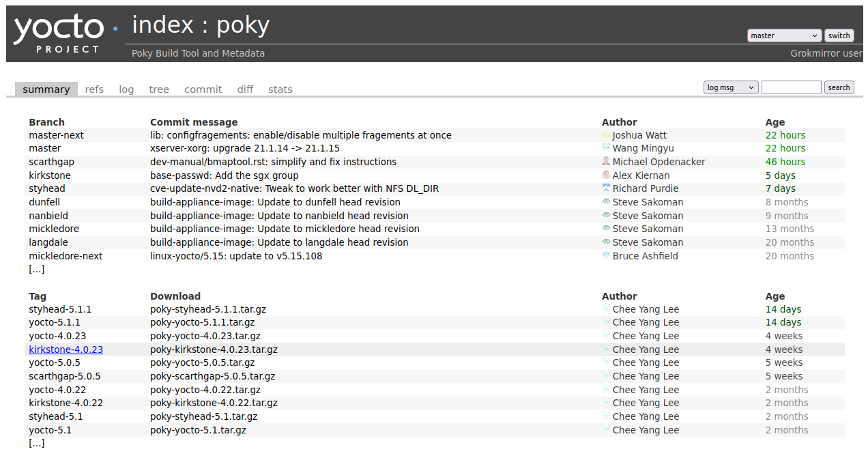Open the master branch selection dropdown
The image size is (868, 458).
click(x=783, y=35)
